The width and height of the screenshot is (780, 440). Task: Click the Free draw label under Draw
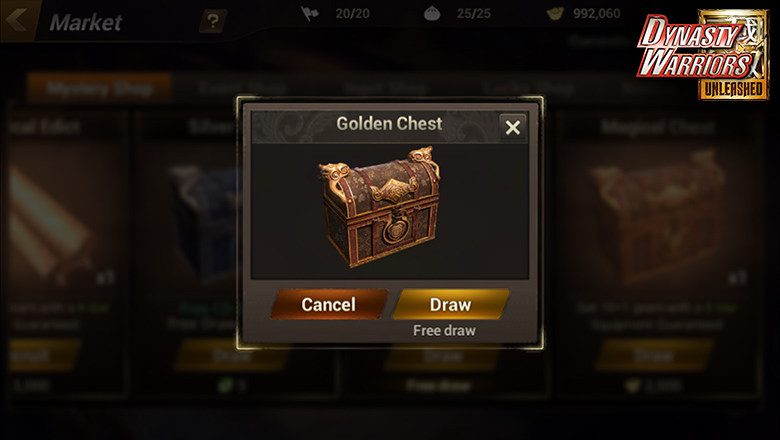pos(444,330)
